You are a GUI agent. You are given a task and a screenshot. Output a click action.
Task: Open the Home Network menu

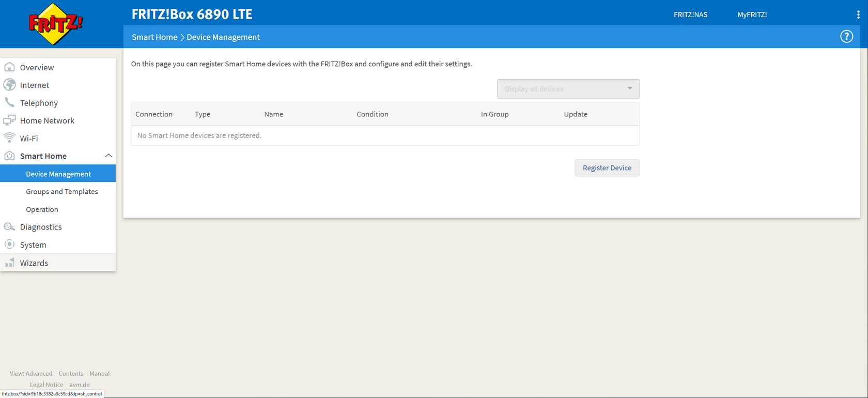pyautogui.click(x=47, y=120)
